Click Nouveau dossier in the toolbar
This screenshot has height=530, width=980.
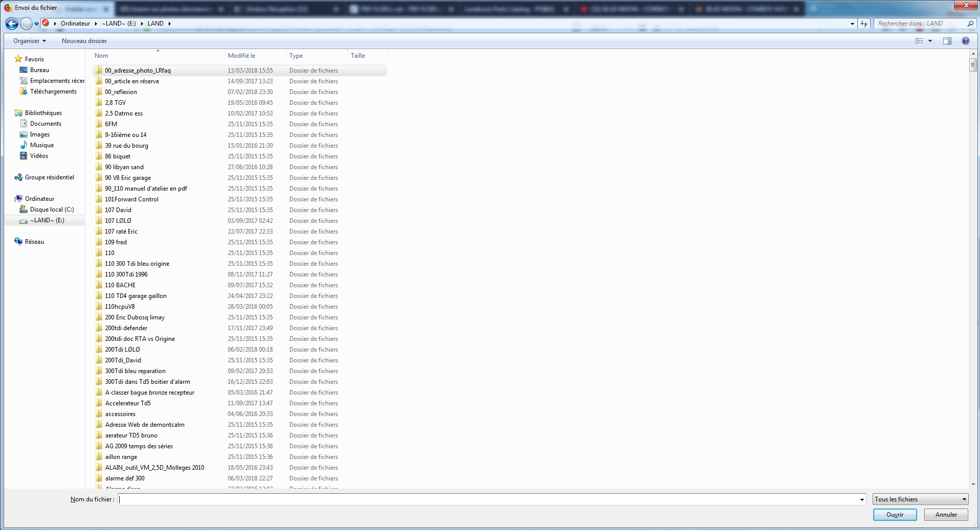pos(84,41)
